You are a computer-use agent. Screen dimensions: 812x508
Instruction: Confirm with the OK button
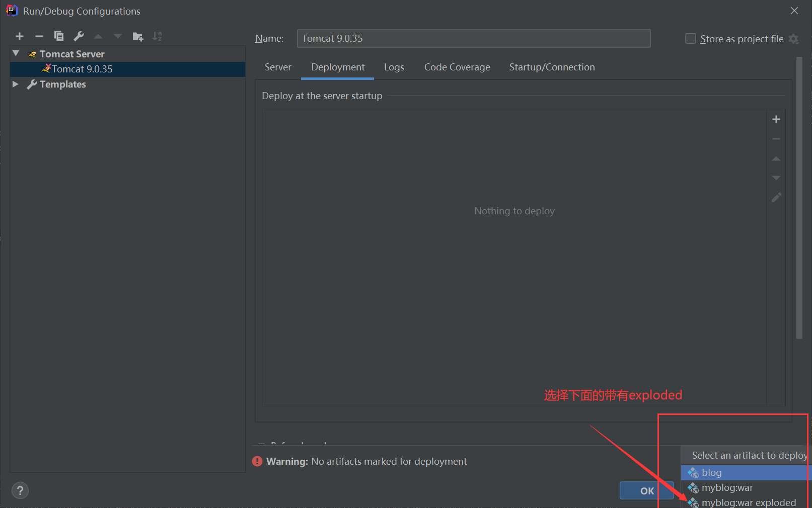(x=647, y=491)
